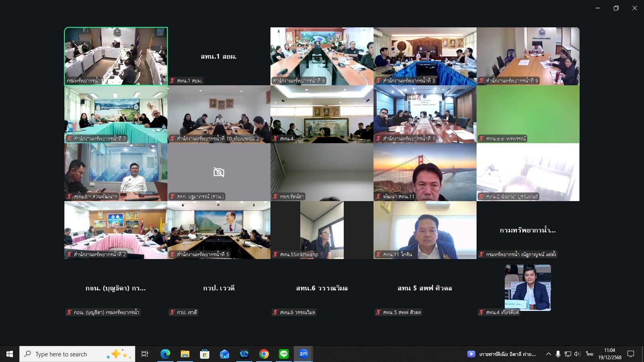Open the network icon in system tray
644x362 pixels.
tap(568, 354)
